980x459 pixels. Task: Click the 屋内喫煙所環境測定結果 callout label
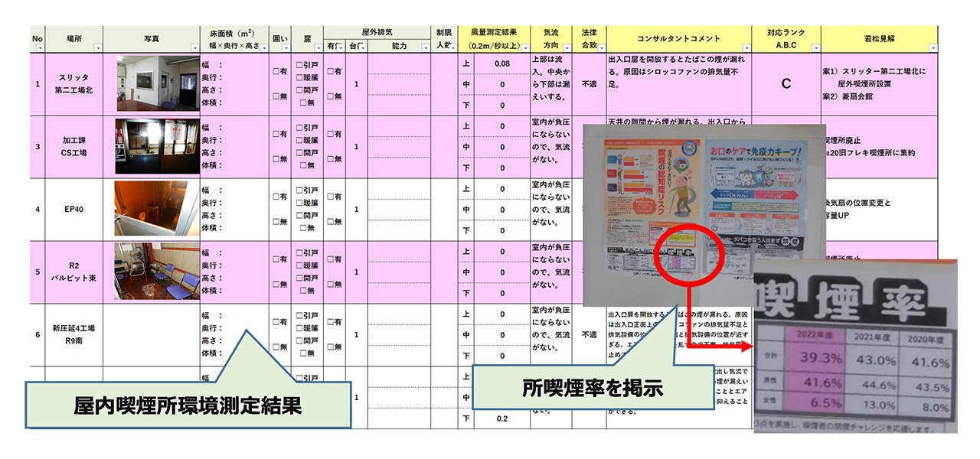[x=188, y=405]
